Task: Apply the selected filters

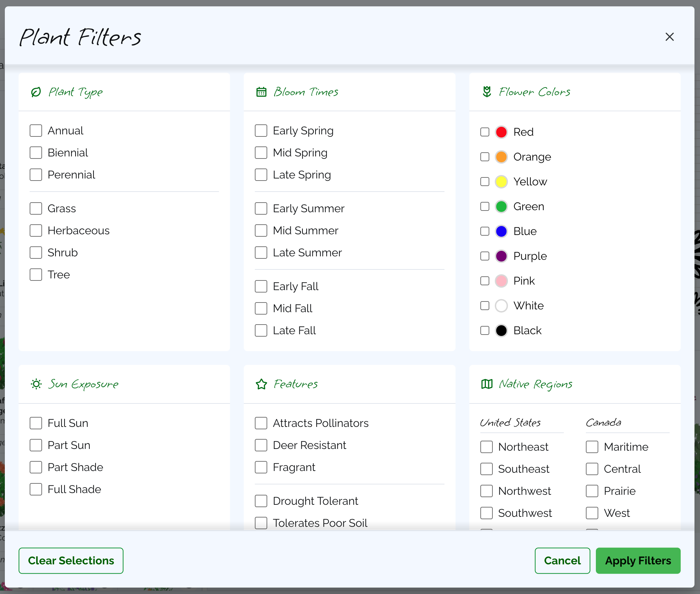Action: (638, 561)
